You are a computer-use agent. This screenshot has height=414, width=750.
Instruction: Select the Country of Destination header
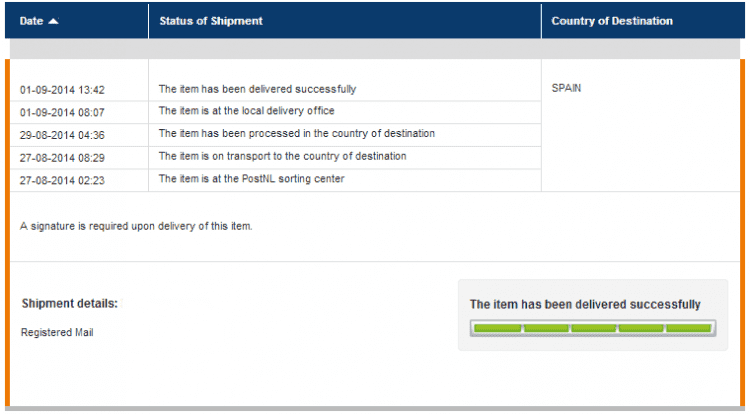[x=643, y=21]
